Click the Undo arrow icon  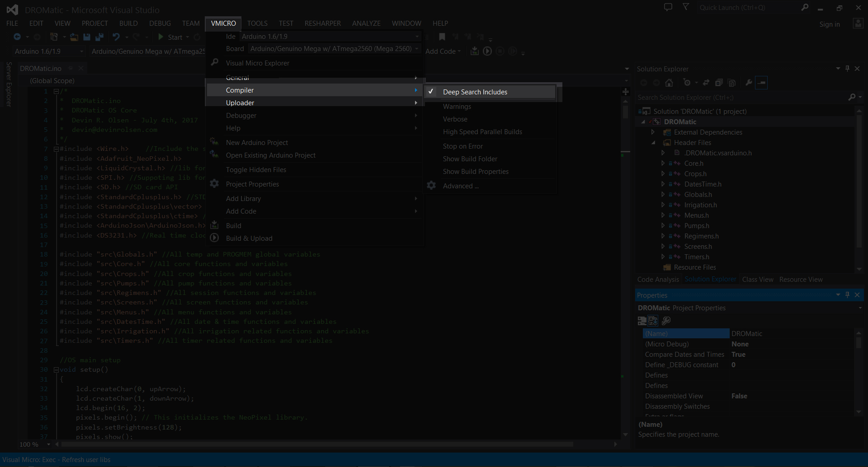(x=116, y=37)
